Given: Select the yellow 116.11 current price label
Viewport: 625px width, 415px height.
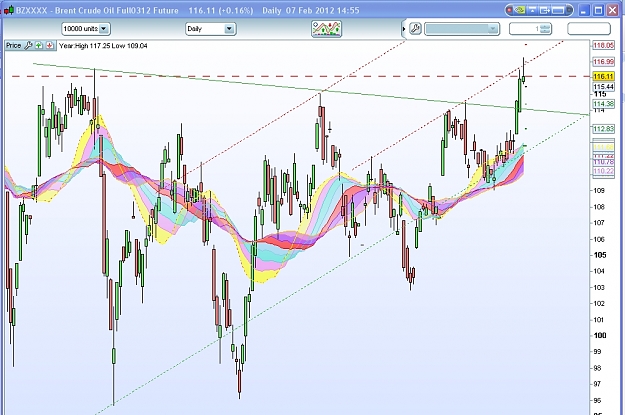Looking at the screenshot, I should click(x=603, y=76).
